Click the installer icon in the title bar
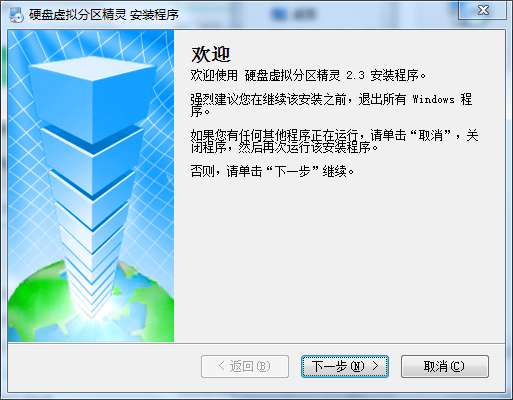 click(16, 15)
